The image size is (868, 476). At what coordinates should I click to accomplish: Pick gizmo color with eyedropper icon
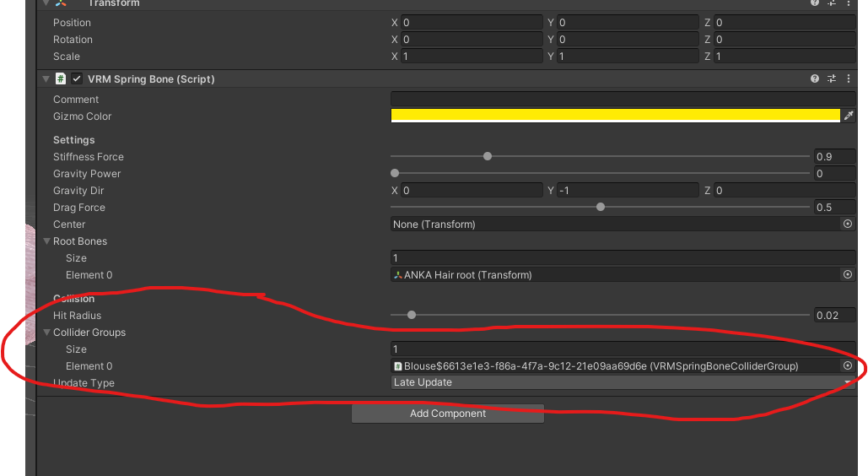[x=848, y=116]
